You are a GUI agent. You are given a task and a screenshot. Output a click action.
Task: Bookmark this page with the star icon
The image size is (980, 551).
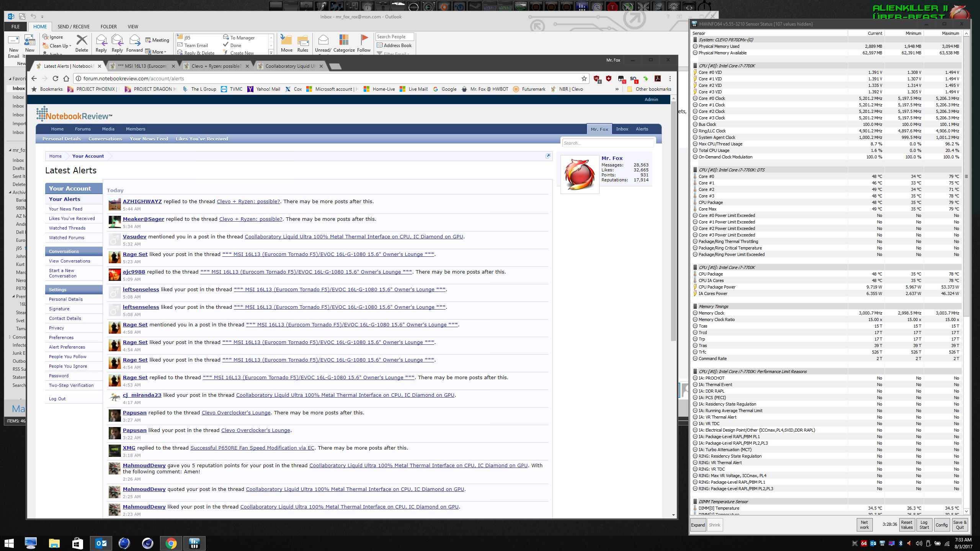click(584, 78)
